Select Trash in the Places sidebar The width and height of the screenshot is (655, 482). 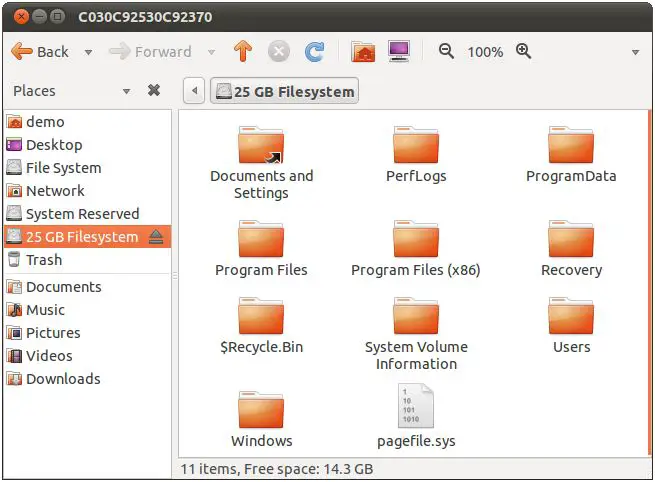(43, 260)
